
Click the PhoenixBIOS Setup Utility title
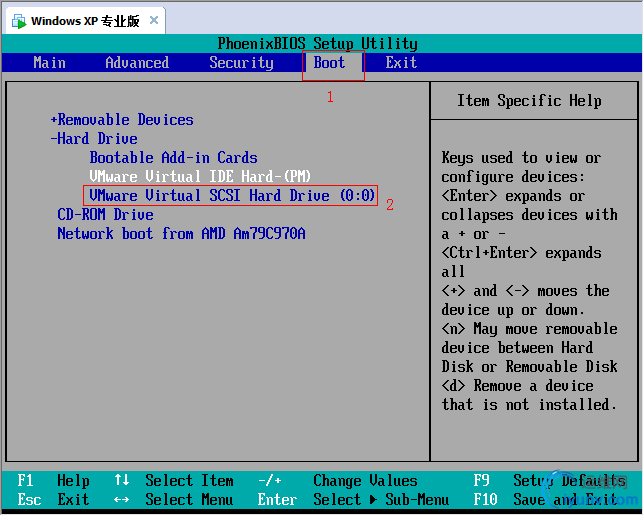coord(317,44)
